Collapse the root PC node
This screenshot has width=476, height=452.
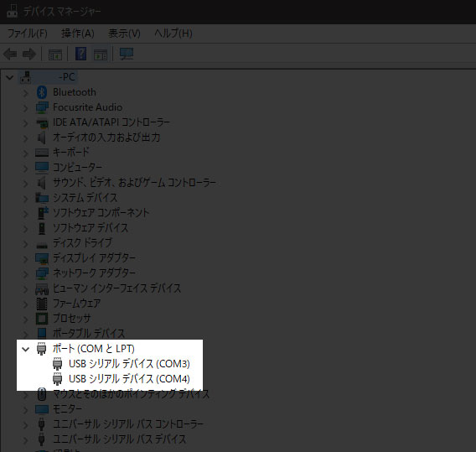tap(10, 78)
